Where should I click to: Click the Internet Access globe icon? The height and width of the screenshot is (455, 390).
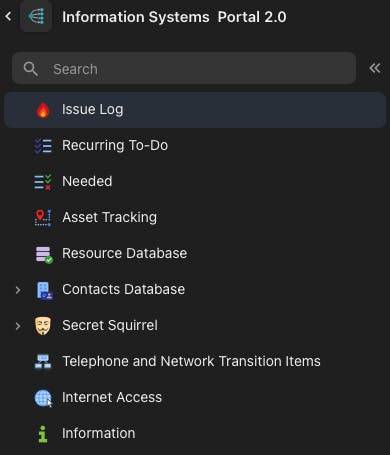(43, 398)
